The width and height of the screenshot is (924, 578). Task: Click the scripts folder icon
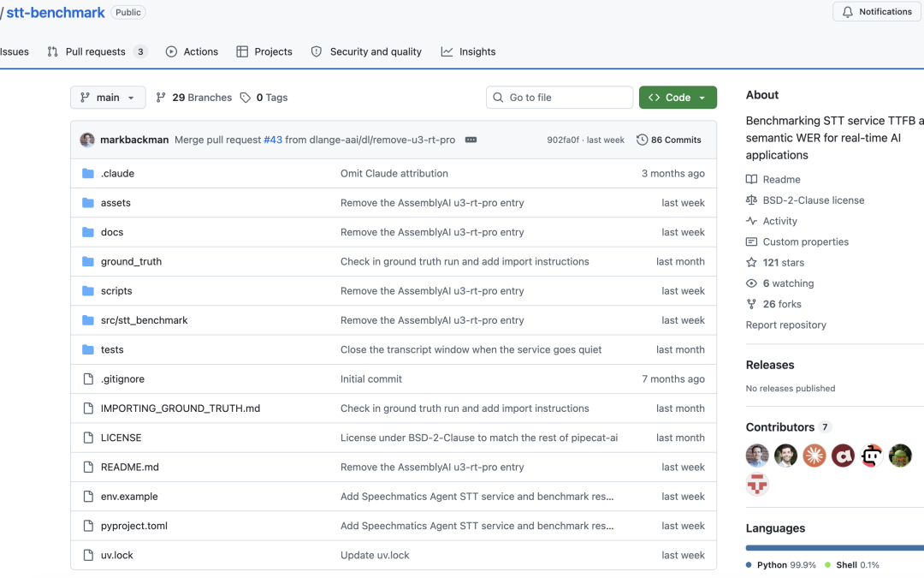tap(88, 291)
